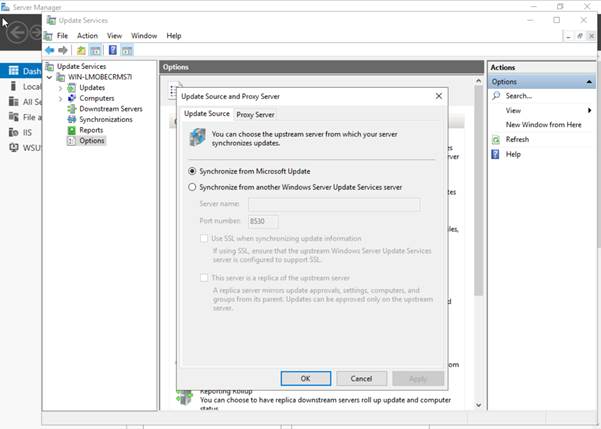Select Reports in the tree

click(91, 130)
